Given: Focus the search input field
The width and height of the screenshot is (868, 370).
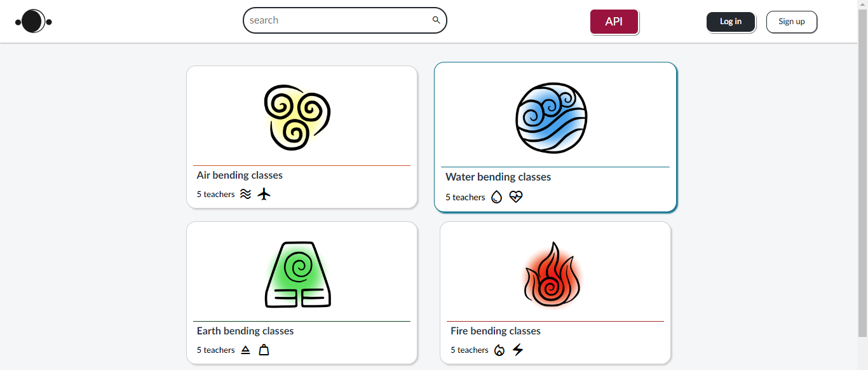Looking at the screenshot, I should click(337, 20).
